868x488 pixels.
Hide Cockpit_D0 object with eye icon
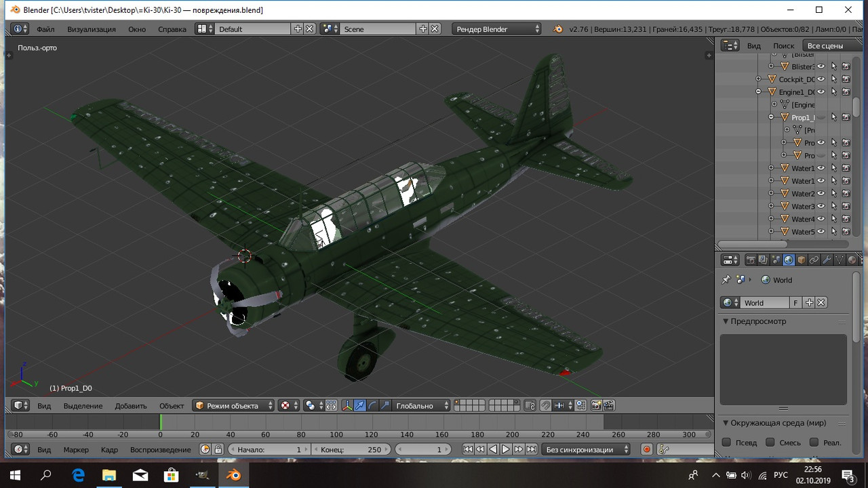coord(821,79)
